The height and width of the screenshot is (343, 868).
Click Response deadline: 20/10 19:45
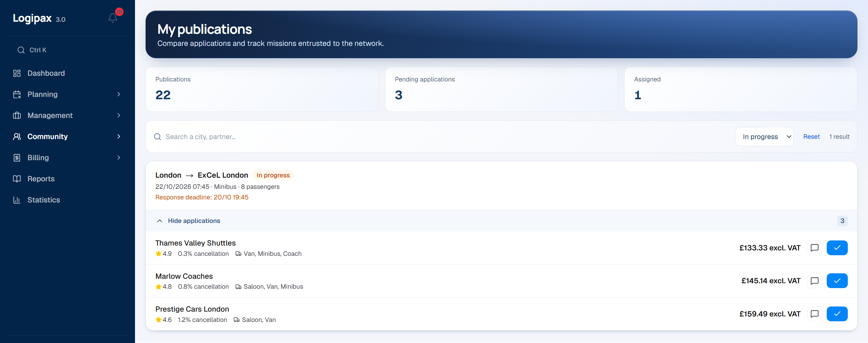click(x=202, y=197)
